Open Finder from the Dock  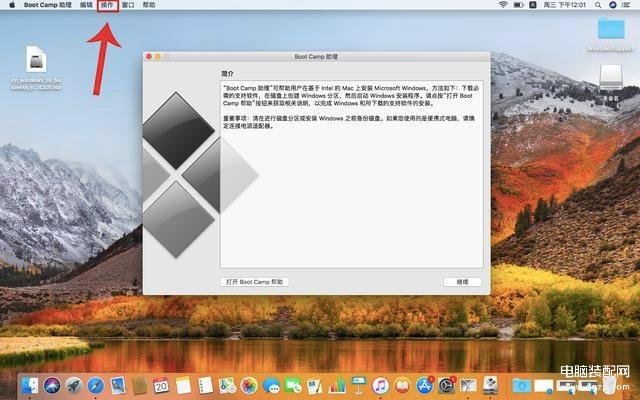(x=30, y=385)
